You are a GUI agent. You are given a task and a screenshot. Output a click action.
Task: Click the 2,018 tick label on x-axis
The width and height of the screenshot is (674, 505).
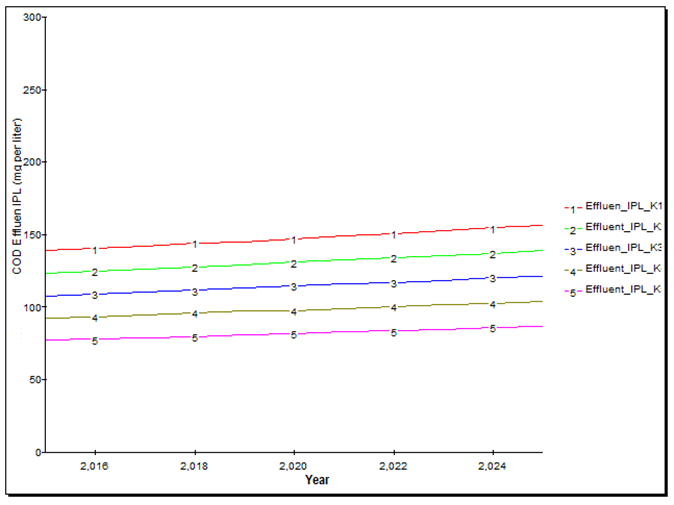[x=194, y=466]
